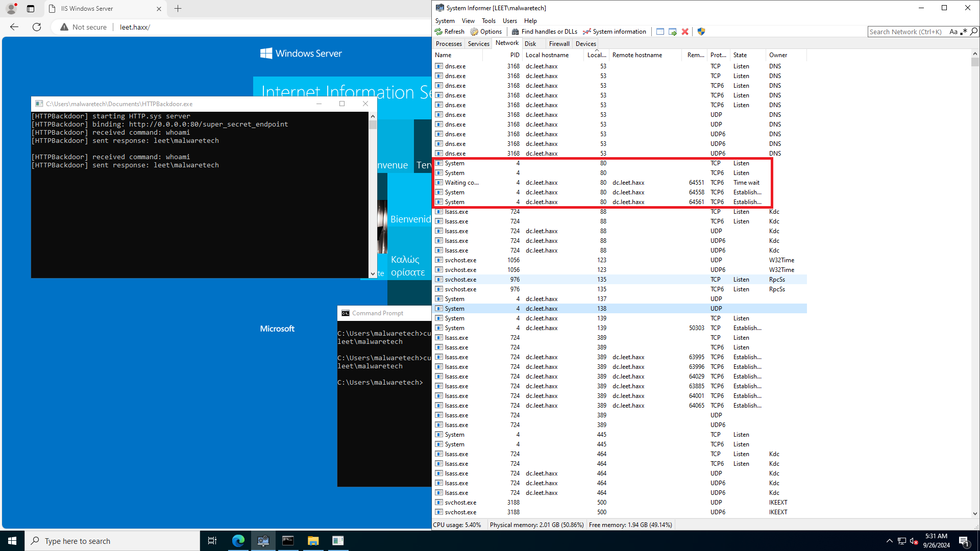Click the red X kill window icon
This screenshot has height=551, width=980.
click(x=685, y=32)
